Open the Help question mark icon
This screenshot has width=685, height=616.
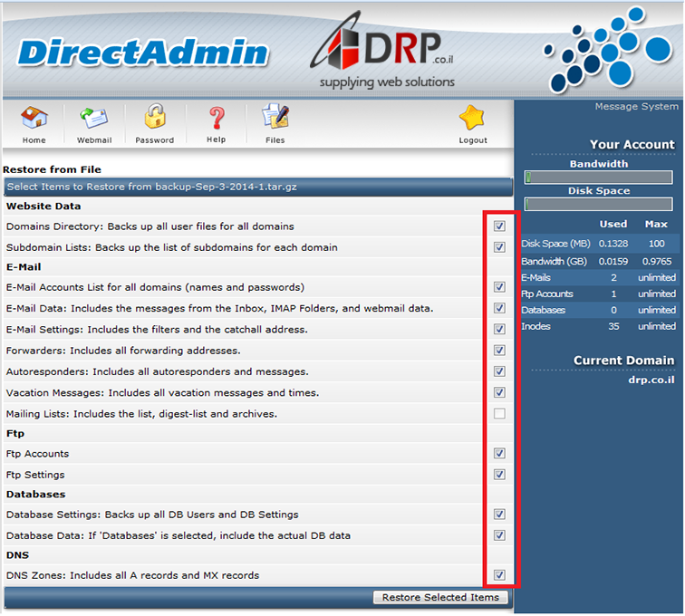point(216,119)
